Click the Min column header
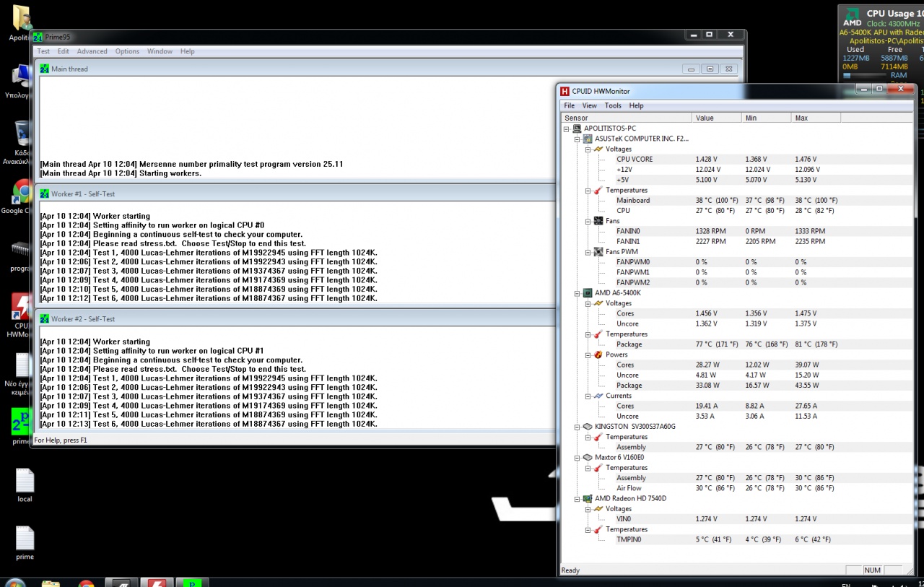This screenshot has height=587, width=924. point(767,118)
